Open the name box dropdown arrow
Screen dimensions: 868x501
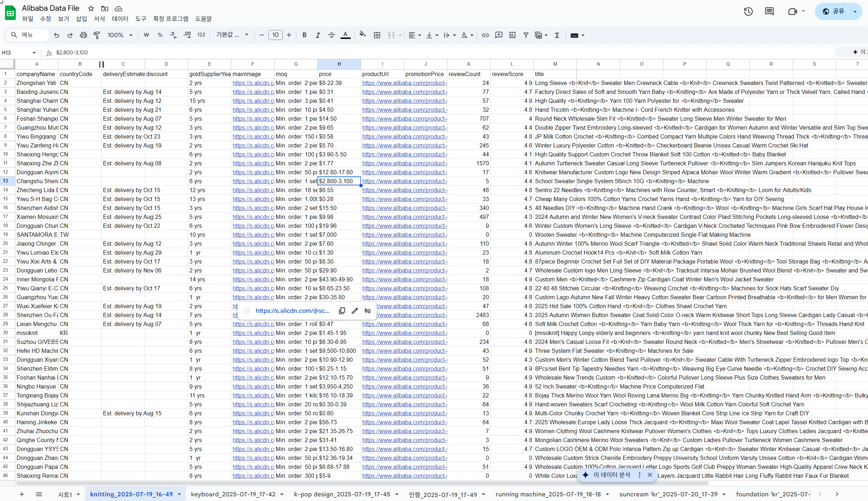(34, 53)
